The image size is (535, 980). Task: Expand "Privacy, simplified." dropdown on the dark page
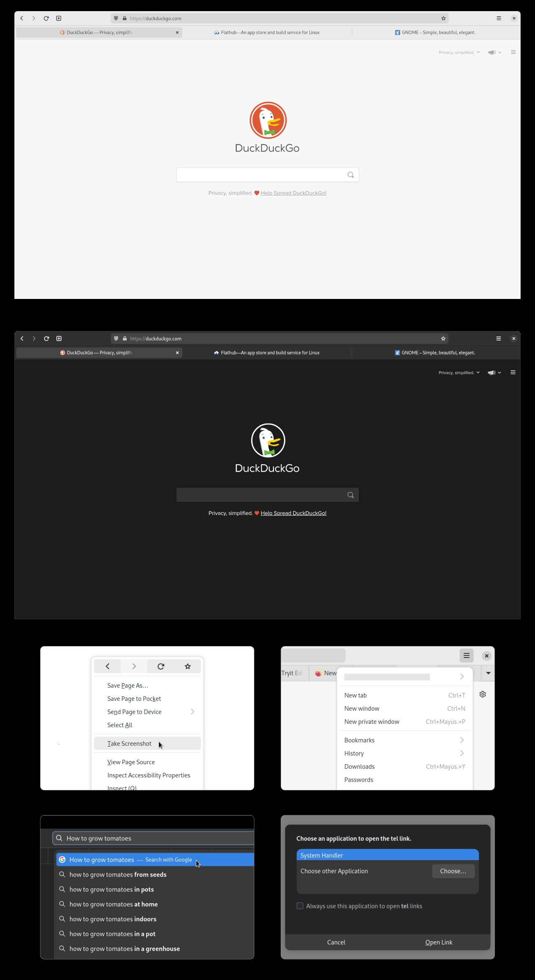coord(459,373)
